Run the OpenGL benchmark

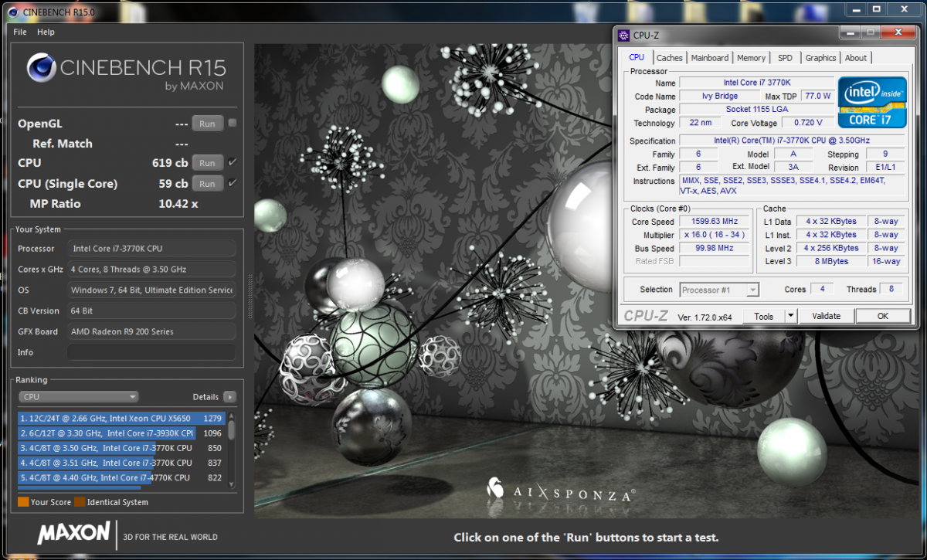[207, 124]
